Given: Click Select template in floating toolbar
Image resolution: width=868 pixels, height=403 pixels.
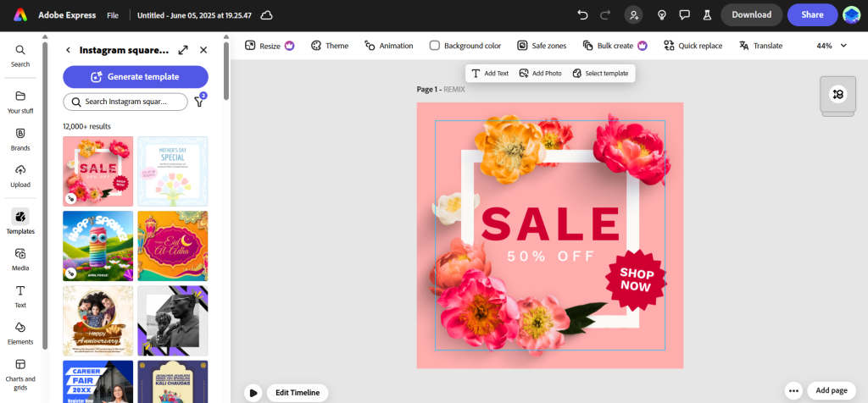Looking at the screenshot, I should coord(601,73).
